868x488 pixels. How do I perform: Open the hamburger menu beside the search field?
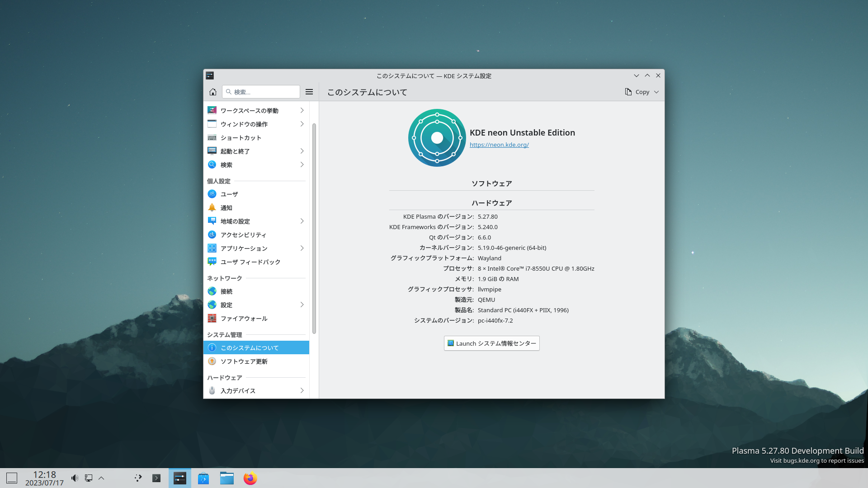(309, 92)
